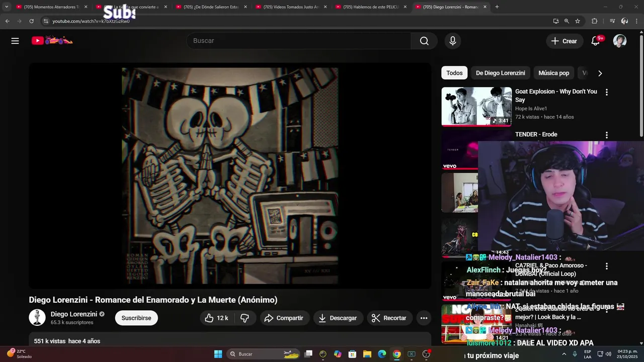Close the Diego Lorenzini tab
This screenshot has height=362, width=644.
pos(485,7)
